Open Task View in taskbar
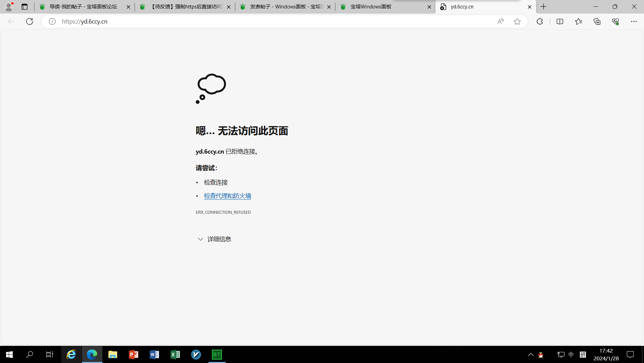Viewport: 644px width, 363px height. click(50, 354)
